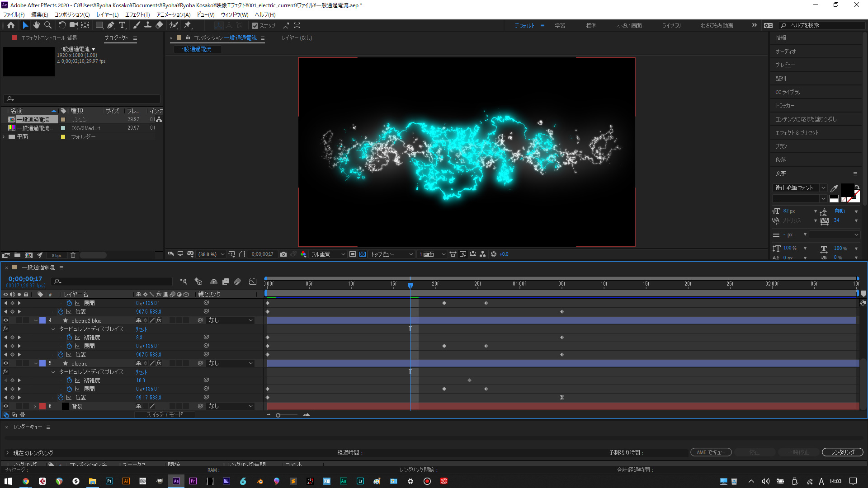Select the Rotation tool
This screenshot has height=488, width=868.
pyautogui.click(x=62, y=25)
